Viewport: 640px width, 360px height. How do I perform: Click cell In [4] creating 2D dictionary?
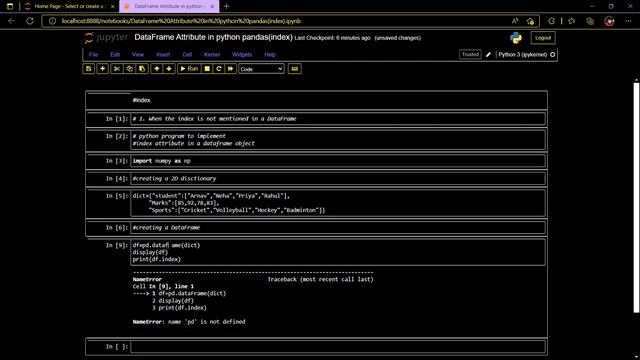tap(338, 178)
